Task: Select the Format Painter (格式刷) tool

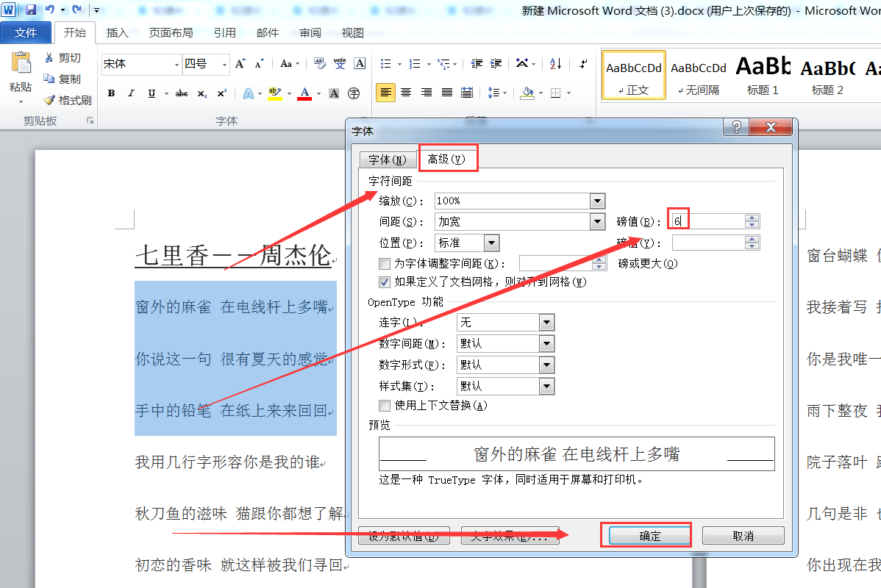Action: (x=68, y=100)
